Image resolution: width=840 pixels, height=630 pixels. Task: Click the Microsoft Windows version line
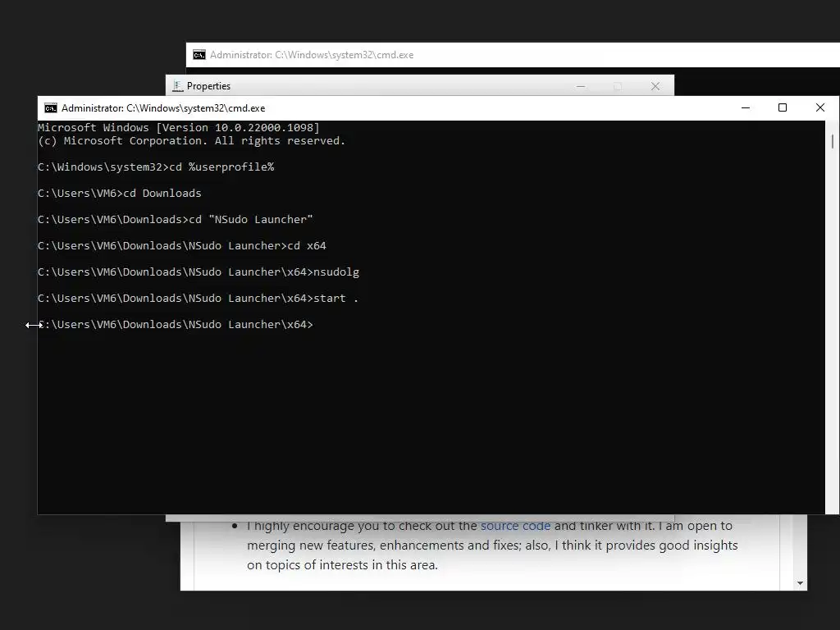[178, 127]
